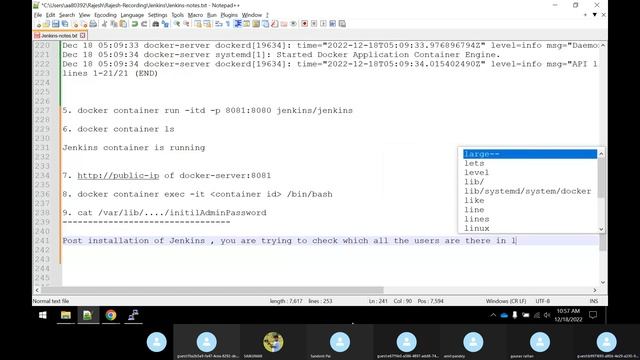Viewport: 640px width, 360px height.
Task: Click the Save All toolbar icon
Action: [x=64, y=24]
